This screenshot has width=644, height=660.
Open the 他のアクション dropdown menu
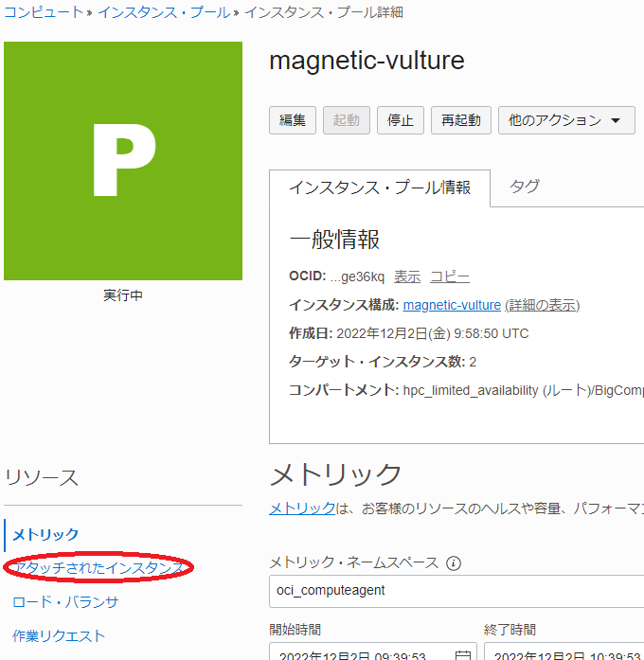tap(566, 120)
